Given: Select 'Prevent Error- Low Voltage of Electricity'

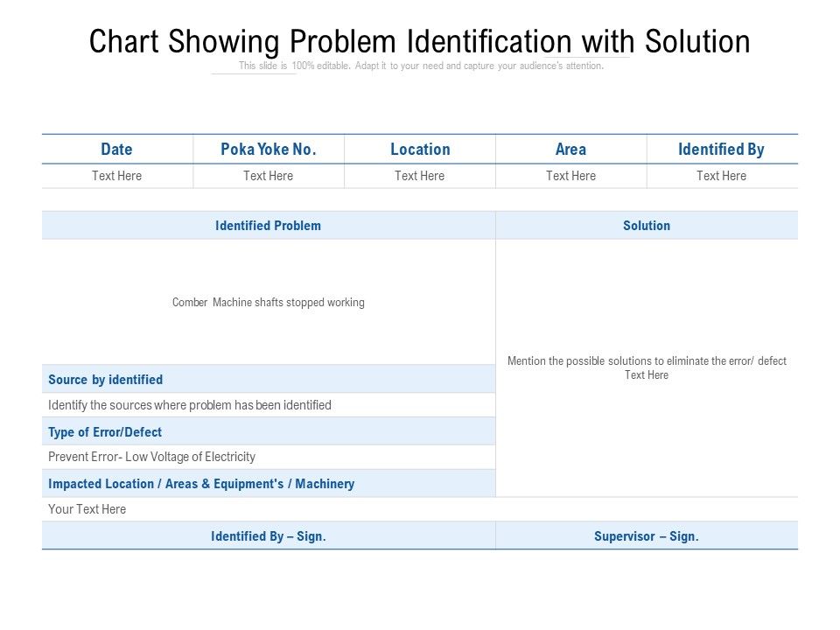Looking at the screenshot, I should (x=151, y=457).
